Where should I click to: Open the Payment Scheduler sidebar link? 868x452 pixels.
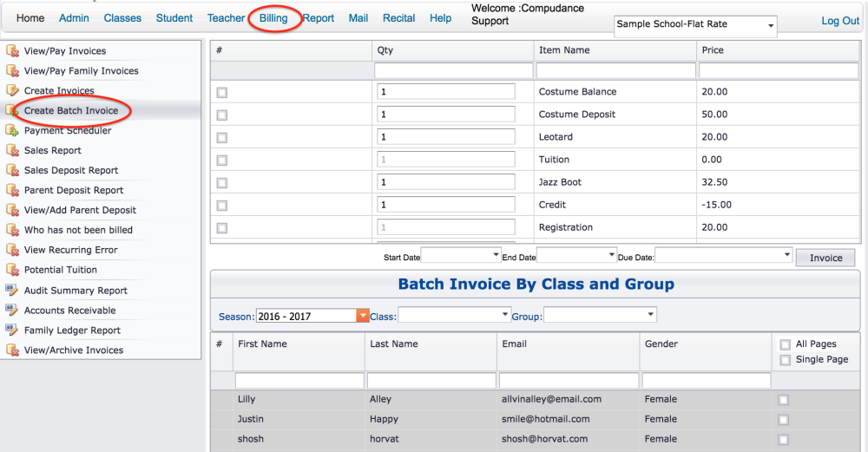68,130
